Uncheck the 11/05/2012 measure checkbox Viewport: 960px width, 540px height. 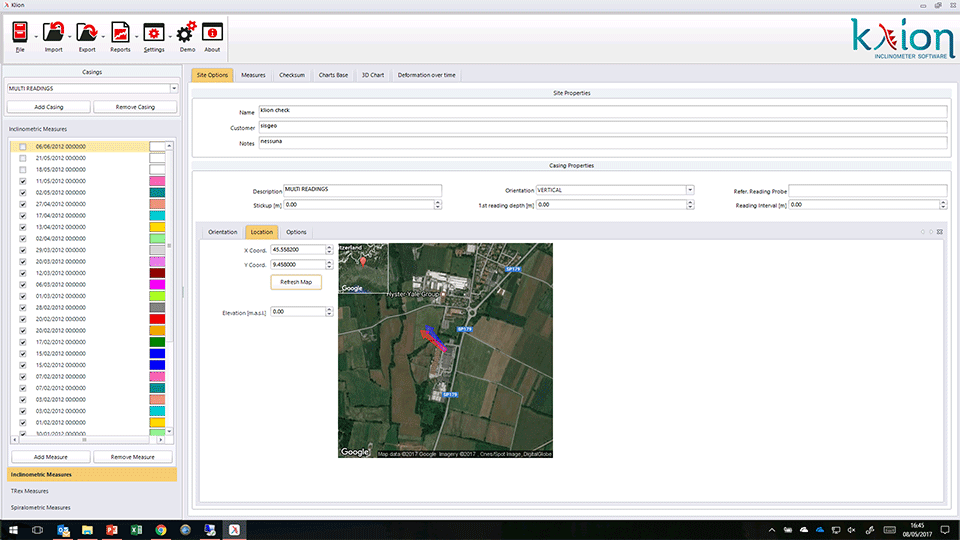click(23, 181)
